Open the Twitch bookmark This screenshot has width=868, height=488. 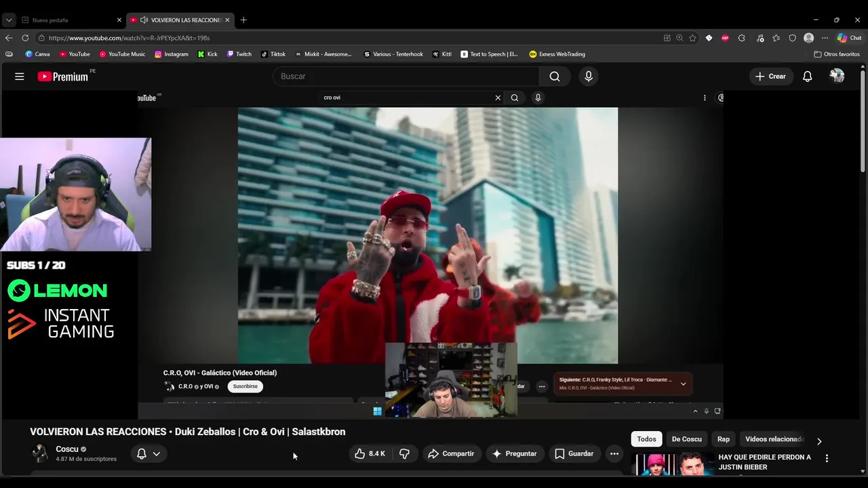click(x=239, y=54)
